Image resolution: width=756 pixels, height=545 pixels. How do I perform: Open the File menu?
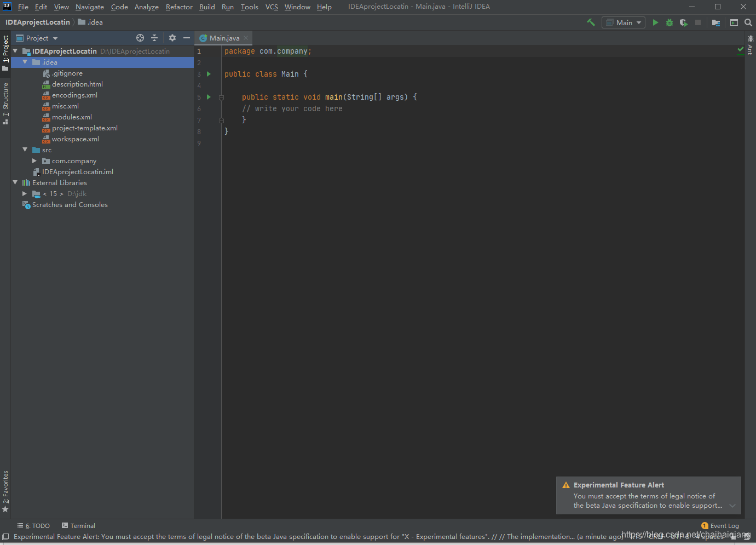[23, 7]
